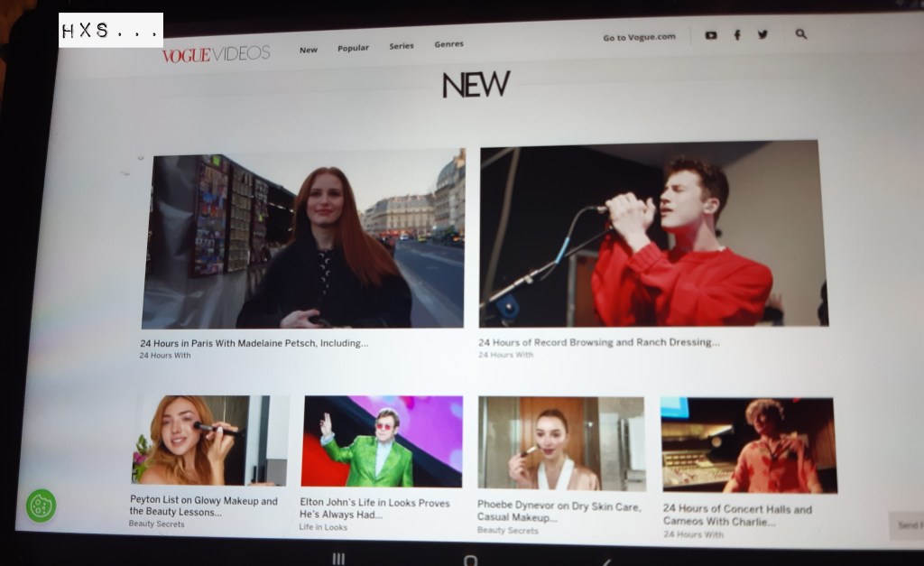Follow the Go to Vogue.com link
This screenshot has height=566, width=924.
[639, 38]
